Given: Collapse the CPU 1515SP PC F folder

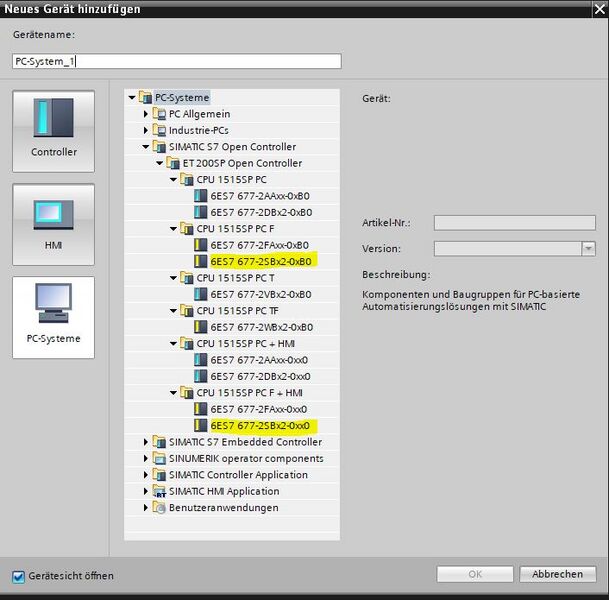Looking at the screenshot, I should point(172,228).
